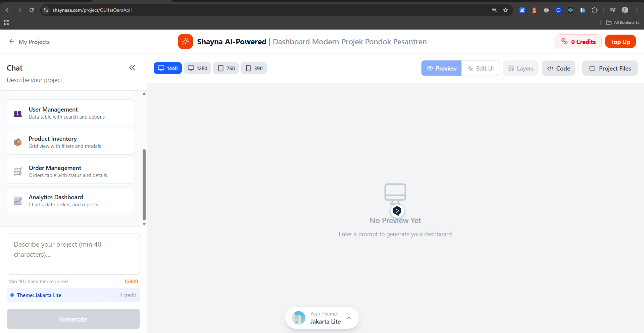This screenshot has width=644, height=333.
Task: Open the Code view
Action: click(x=558, y=68)
